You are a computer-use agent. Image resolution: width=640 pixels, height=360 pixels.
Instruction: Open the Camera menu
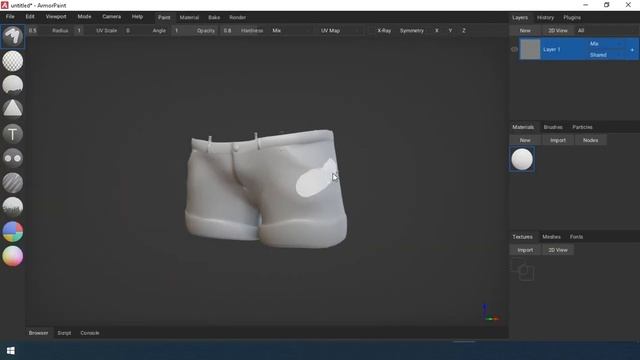(111, 17)
